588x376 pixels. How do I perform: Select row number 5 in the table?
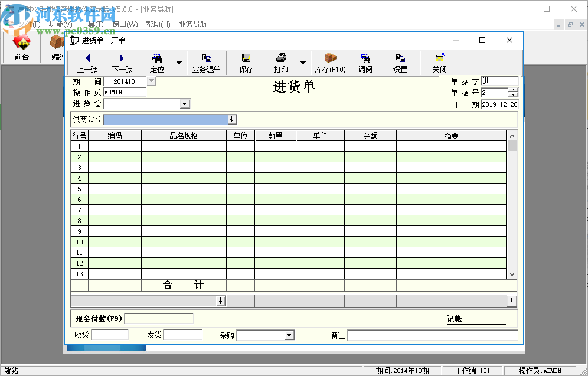(x=79, y=189)
